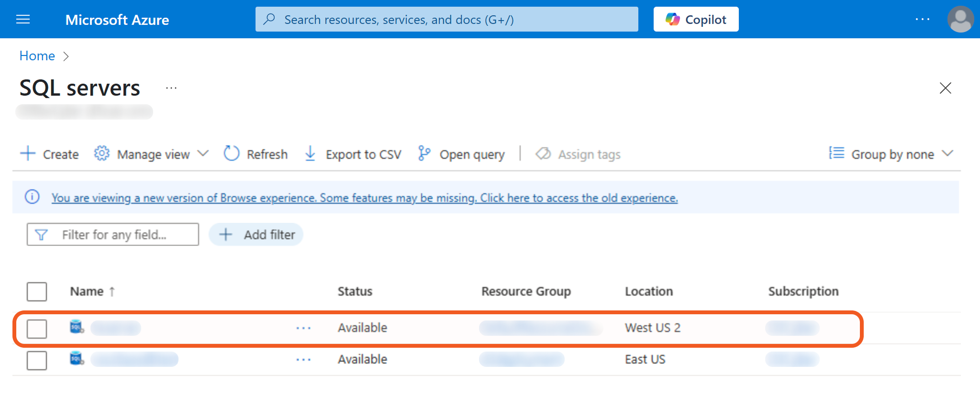Toggle the select all rows checkbox
Viewport: 980px width, 397px height.
click(x=37, y=291)
